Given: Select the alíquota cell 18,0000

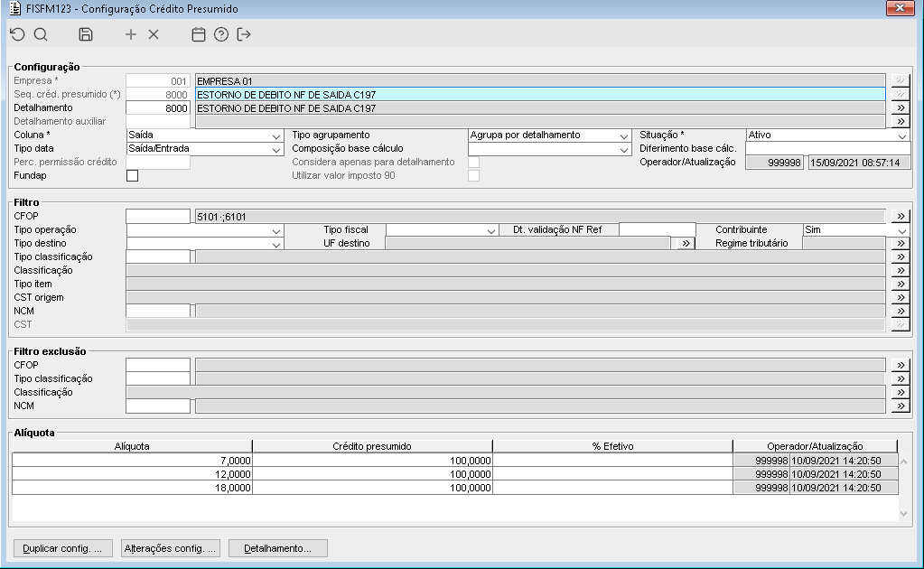Looking at the screenshot, I should 132,487.
